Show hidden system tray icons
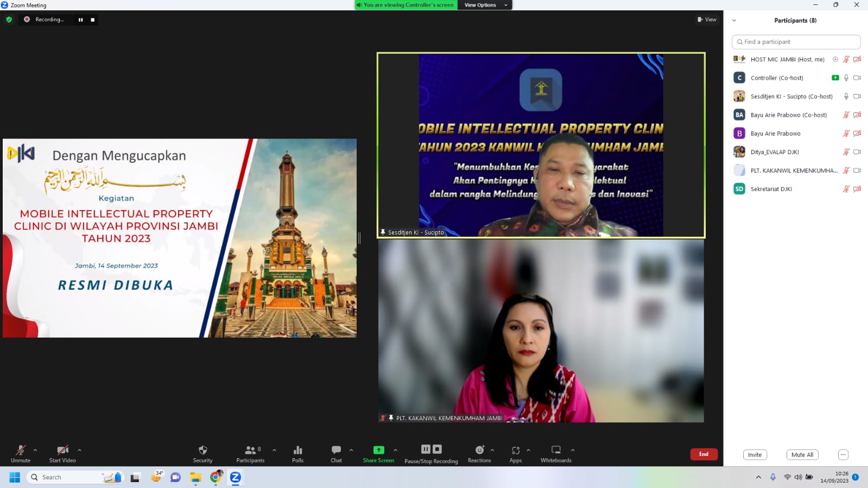868x488 pixels. coord(758,477)
